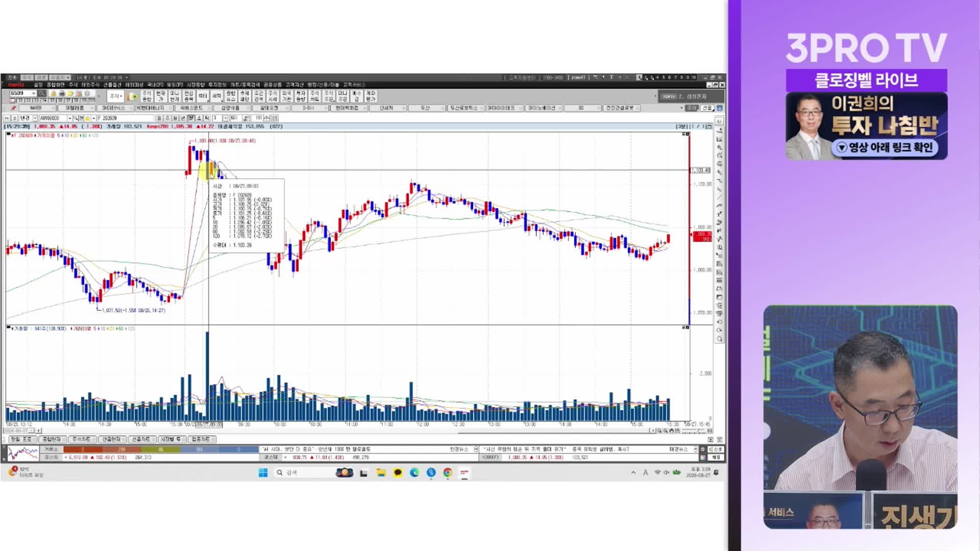Viewport: 980px width, 551px height.
Task: Switch chart period to 일 (daily)
Action: (x=159, y=118)
